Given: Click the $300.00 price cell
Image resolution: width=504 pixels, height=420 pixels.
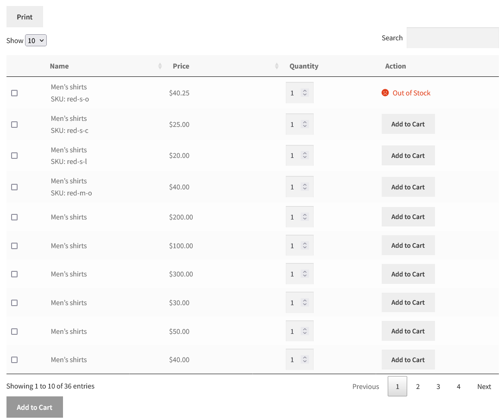Looking at the screenshot, I should [181, 274].
